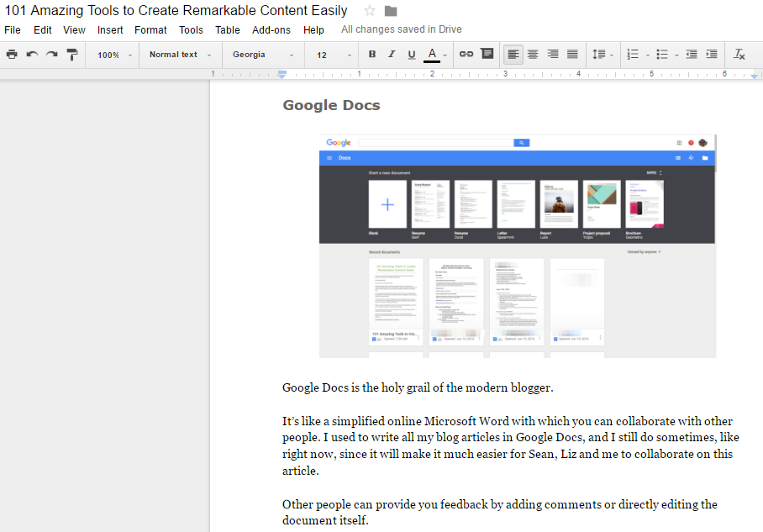Open the font size 12 dropdown
Viewport: 763px width, 532px height.
click(334, 55)
